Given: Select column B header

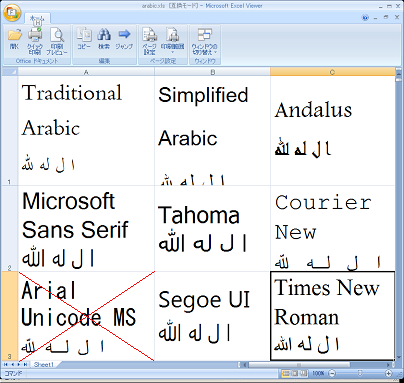Looking at the screenshot, I should (213, 72).
